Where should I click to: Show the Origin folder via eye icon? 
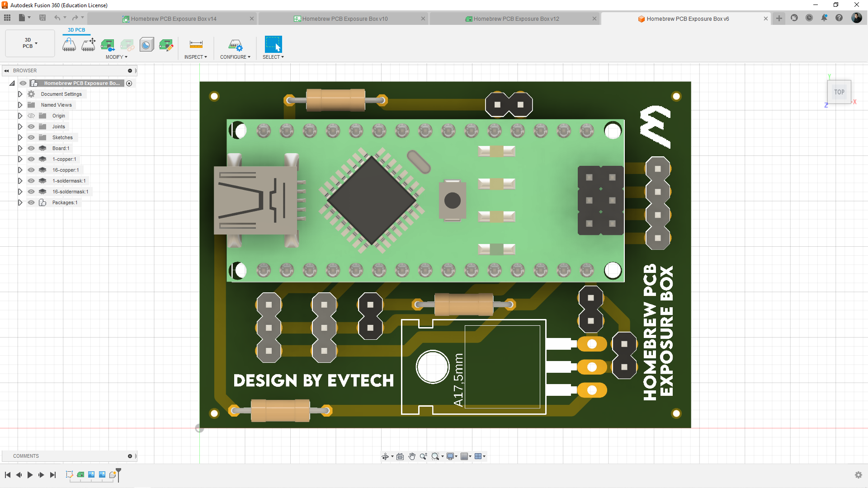coord(31,116)
